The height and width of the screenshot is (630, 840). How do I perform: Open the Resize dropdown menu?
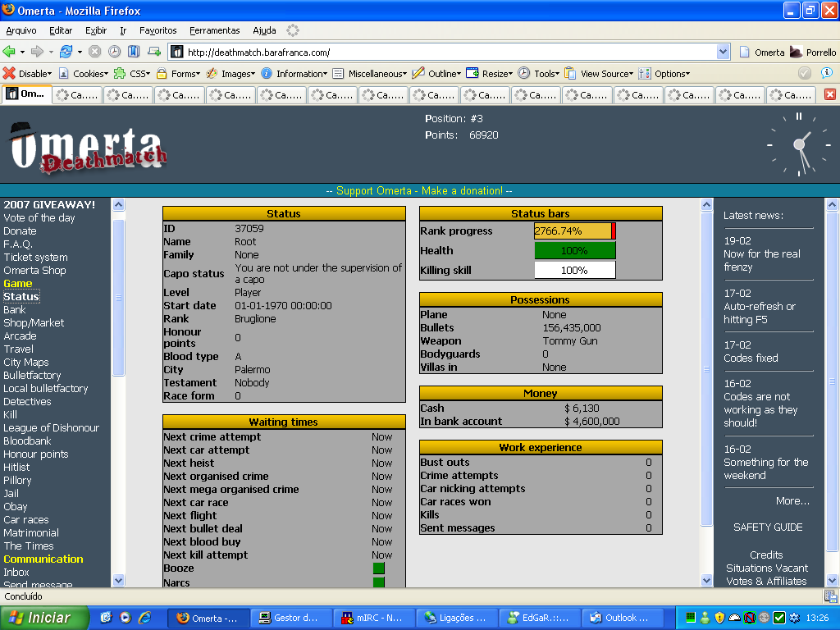coord(489,73)
